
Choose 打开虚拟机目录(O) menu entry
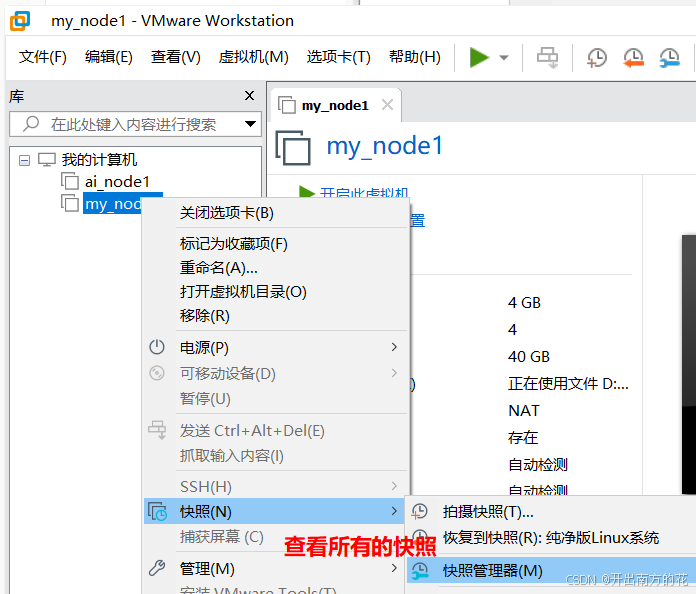[276, 292]
